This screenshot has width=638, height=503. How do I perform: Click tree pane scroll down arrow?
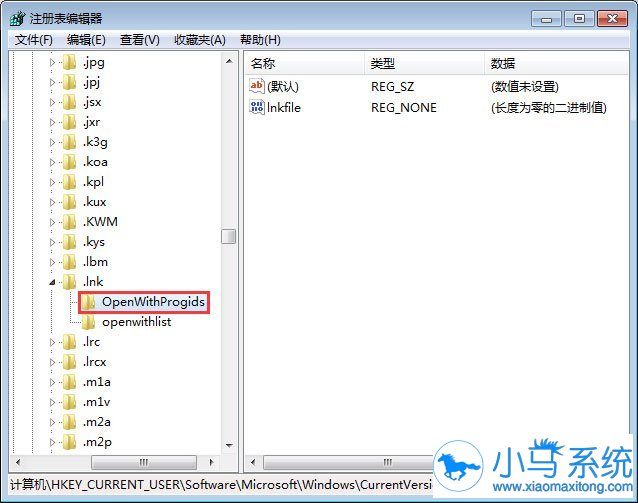pos(229,445)
